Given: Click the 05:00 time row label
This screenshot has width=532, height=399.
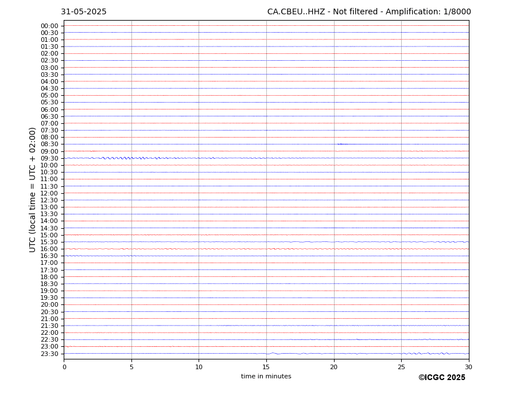Looking at the screenshot, I should click(x=49, y=96).
